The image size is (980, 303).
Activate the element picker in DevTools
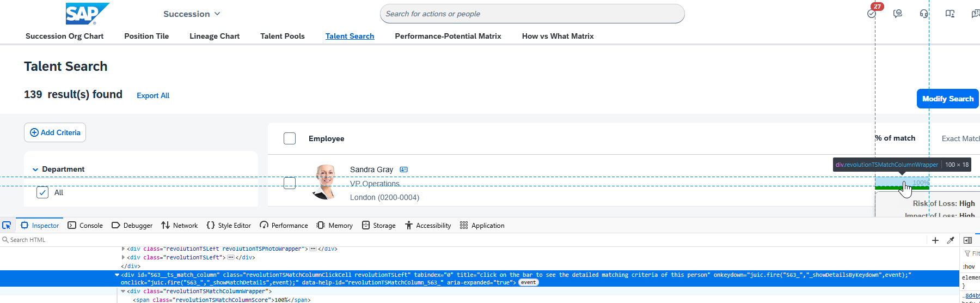click(7, 225)
